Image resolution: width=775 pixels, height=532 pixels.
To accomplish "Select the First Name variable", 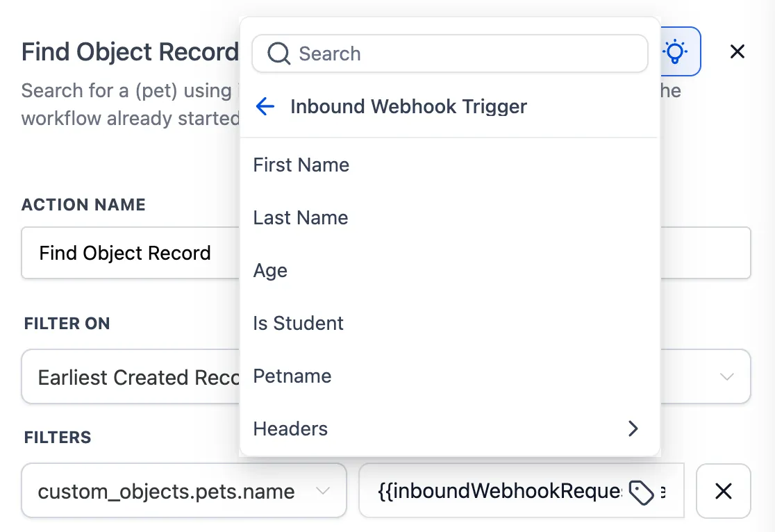I will click(x=450, y=165).
